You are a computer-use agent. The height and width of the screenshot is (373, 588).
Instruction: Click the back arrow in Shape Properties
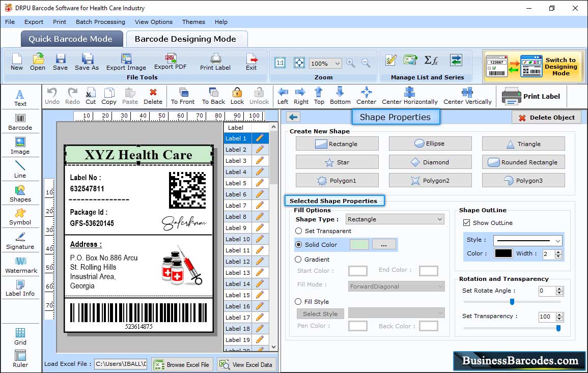tap(293, 118)
